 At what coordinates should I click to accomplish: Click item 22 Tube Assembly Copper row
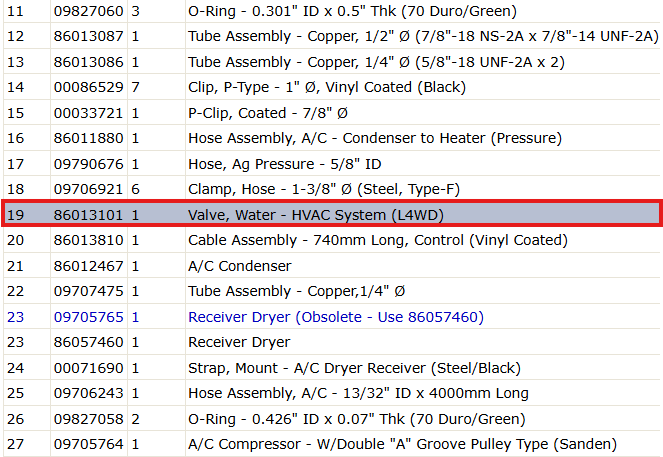point(332,291)
